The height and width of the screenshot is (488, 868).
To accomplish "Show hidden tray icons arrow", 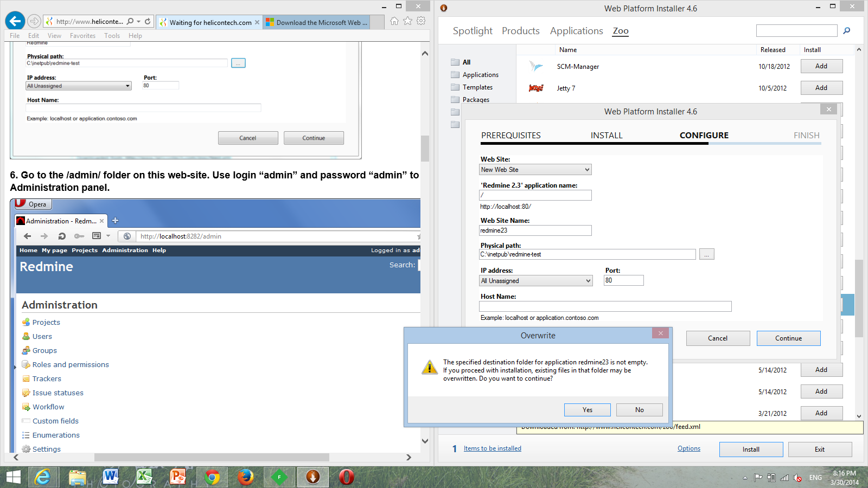I will 745,478.
